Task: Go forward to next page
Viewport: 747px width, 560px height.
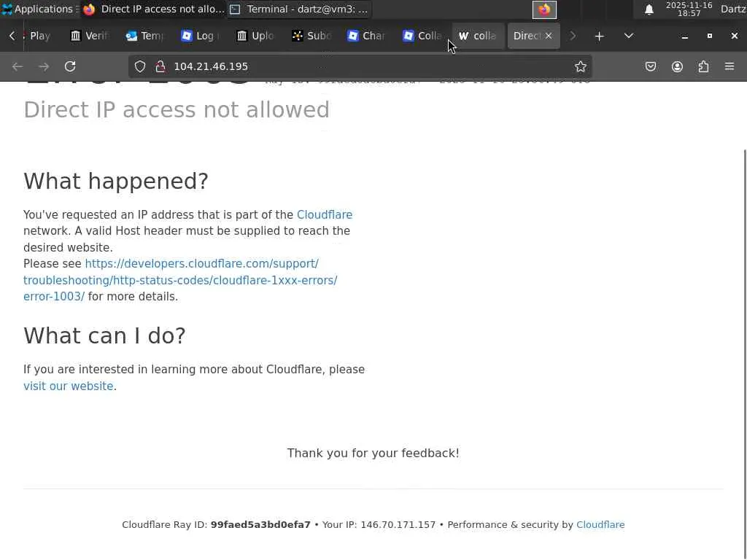Action: click(44, 66)
